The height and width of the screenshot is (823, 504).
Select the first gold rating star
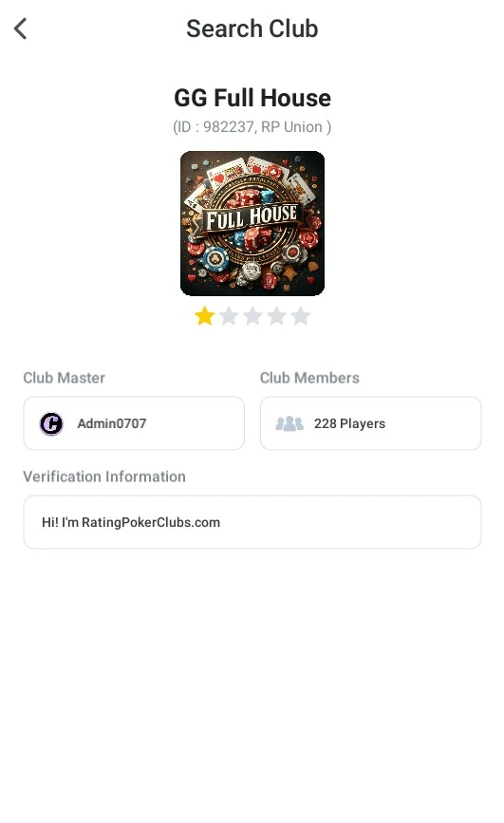point(205,316)
